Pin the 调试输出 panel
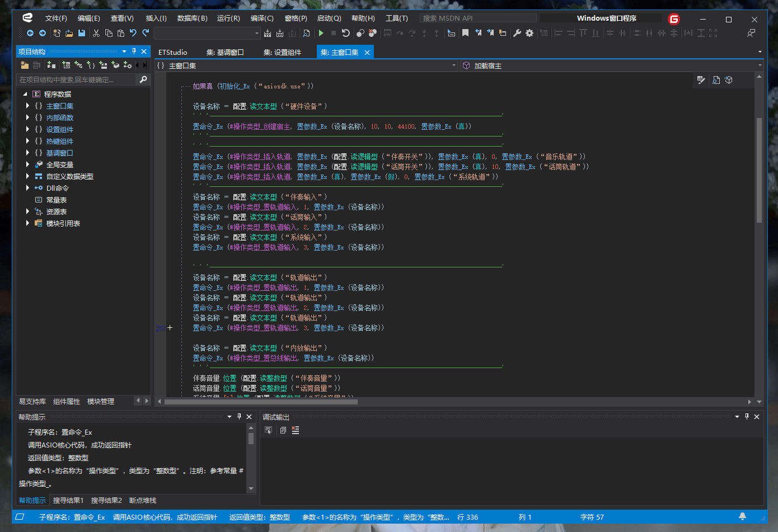The image size is (778, 532). (747, 417)
